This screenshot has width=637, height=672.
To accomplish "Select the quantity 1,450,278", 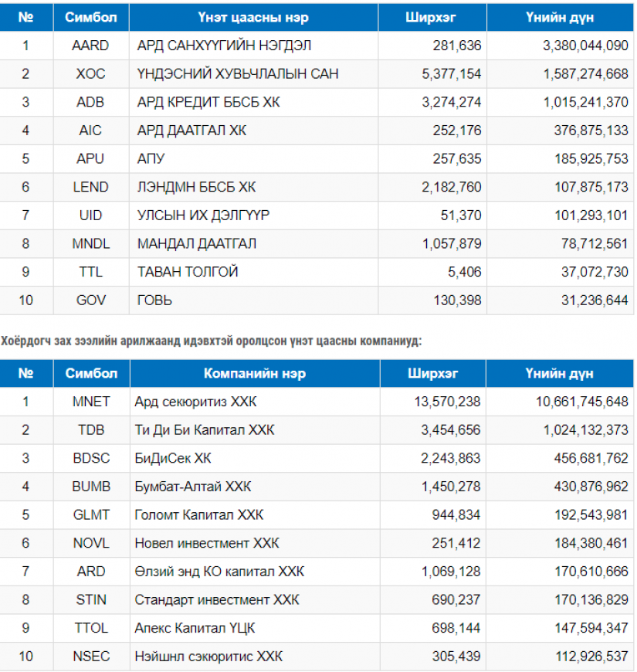I will [451, 487].
